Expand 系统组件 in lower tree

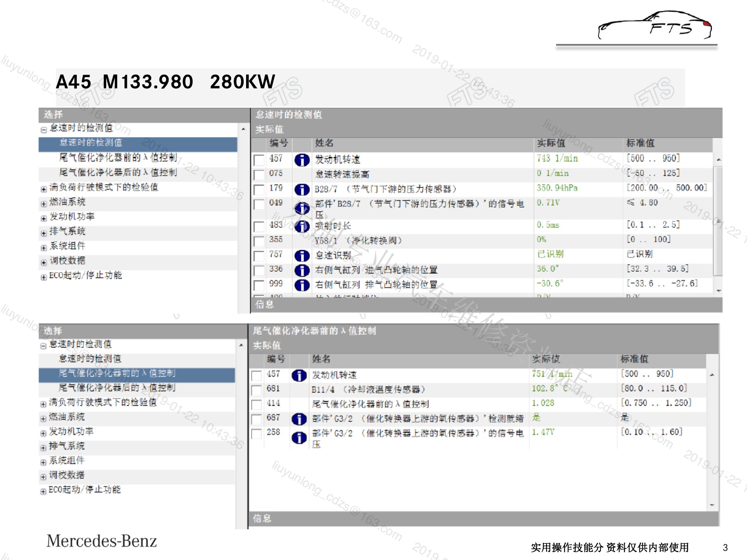43,463
